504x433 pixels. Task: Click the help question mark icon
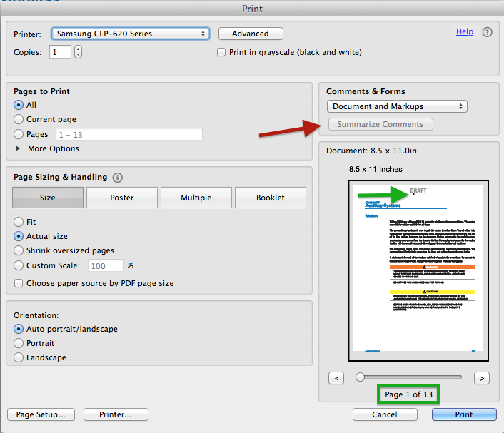(x=488, y=32)
